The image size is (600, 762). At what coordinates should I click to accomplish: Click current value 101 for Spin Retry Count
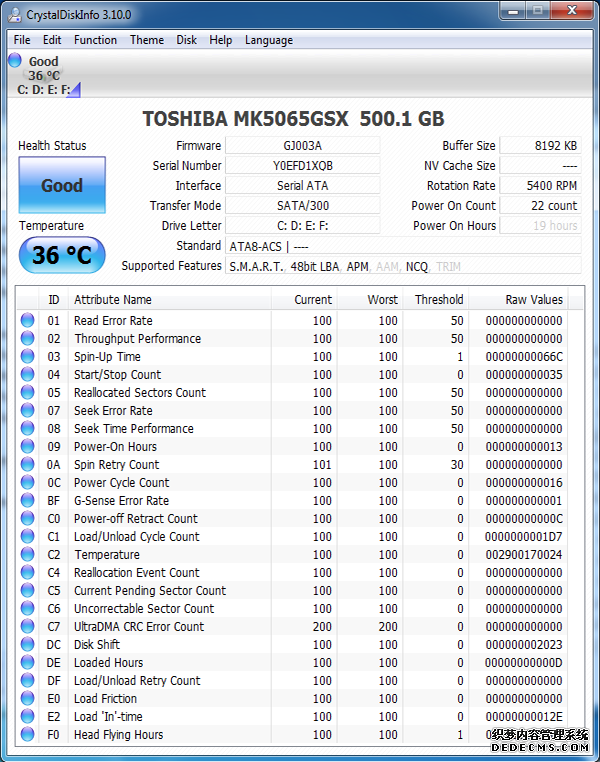pos(322,465)
